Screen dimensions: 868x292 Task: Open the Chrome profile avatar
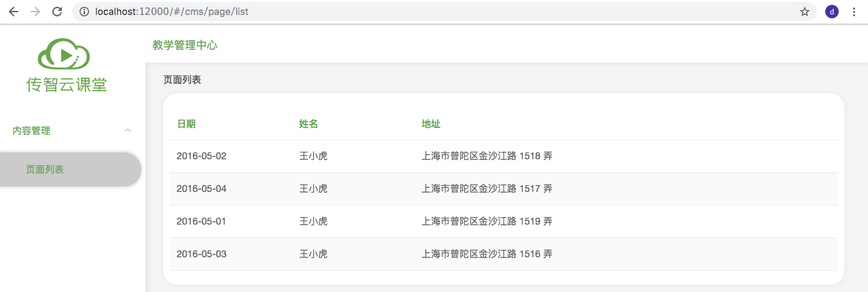832,12
